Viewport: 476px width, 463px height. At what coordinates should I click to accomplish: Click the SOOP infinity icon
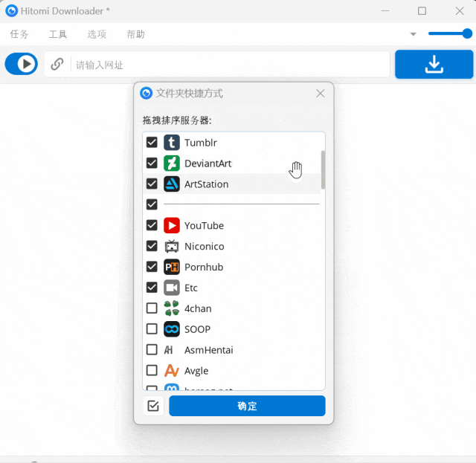[172, 329]
